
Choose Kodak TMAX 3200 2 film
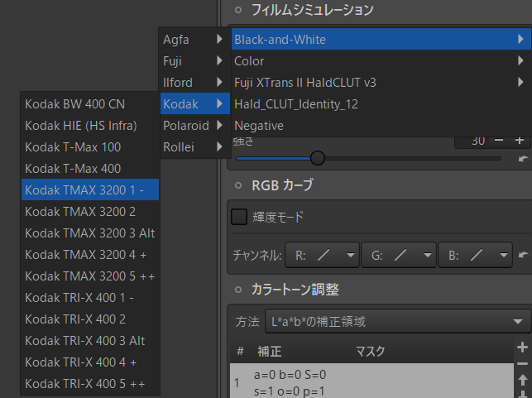click(x=90, y=211)
